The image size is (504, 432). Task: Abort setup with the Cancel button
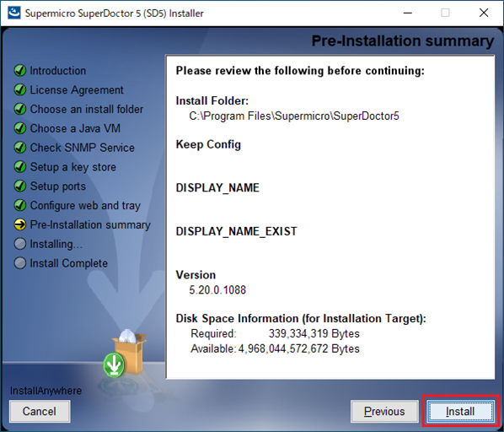click(40, 411)
